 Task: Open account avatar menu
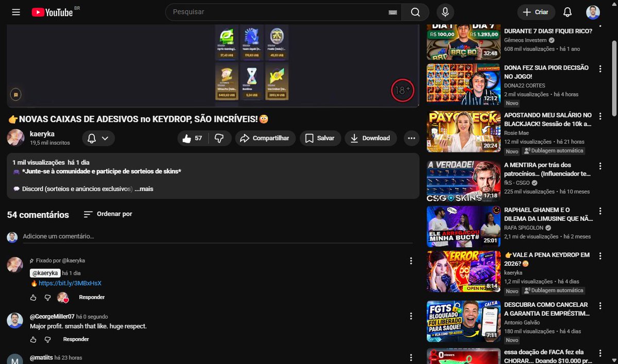pyautogui.click(x=593, y=12)
